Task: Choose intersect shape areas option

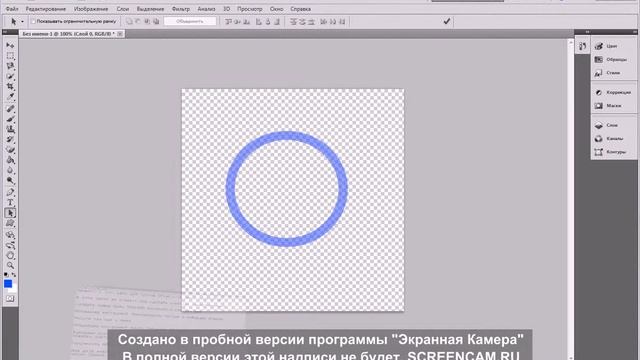Action: [147, 21]
